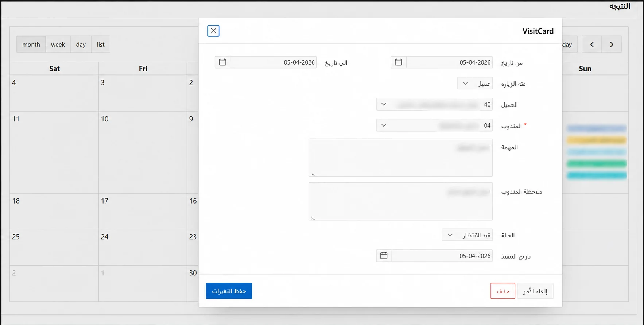
Task: Click the resize grip of ملاحظة المندوب textarea
Action: tap(313, 218)
